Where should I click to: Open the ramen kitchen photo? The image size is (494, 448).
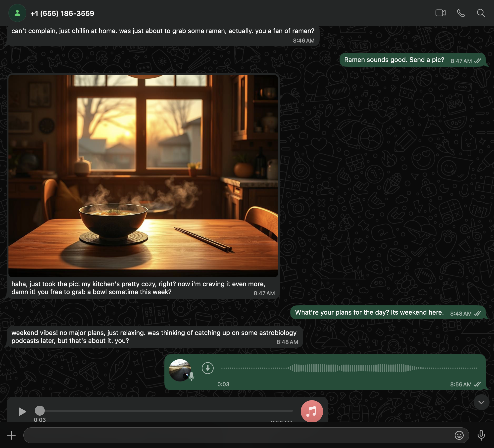point(143,176)
